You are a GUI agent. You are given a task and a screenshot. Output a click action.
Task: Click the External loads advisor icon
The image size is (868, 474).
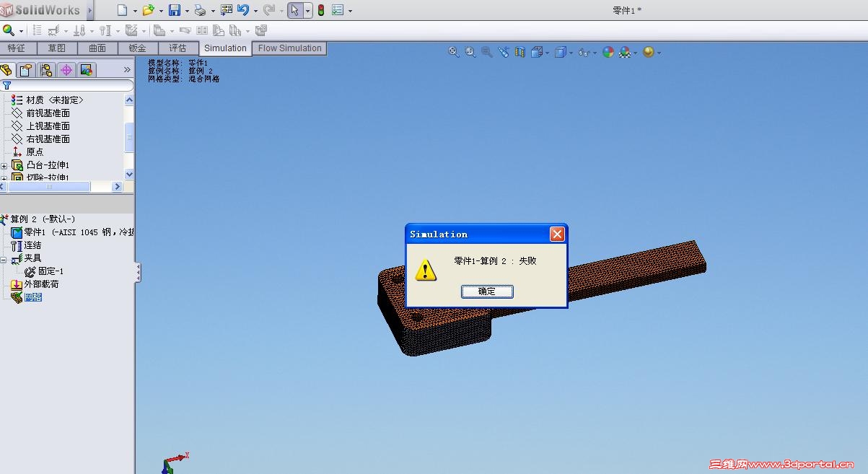[x=79, y=30]
